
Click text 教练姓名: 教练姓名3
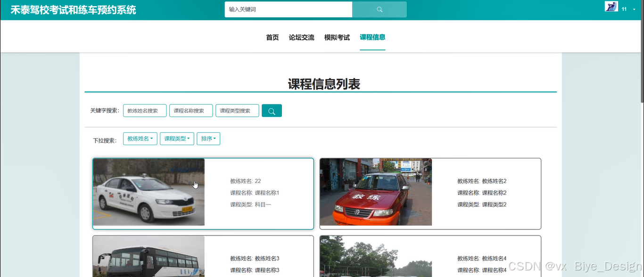pos(255,258)
